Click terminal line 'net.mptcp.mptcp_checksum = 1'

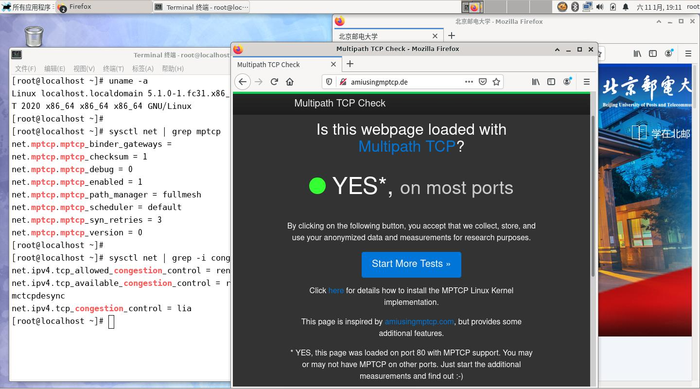coord(79,157)
